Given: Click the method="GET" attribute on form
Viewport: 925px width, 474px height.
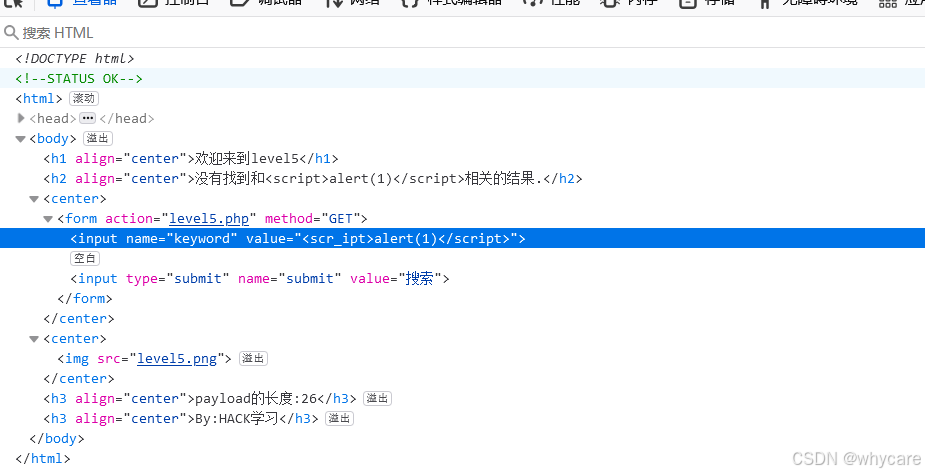Looking at the screenshot, I should tap(313, 218).
